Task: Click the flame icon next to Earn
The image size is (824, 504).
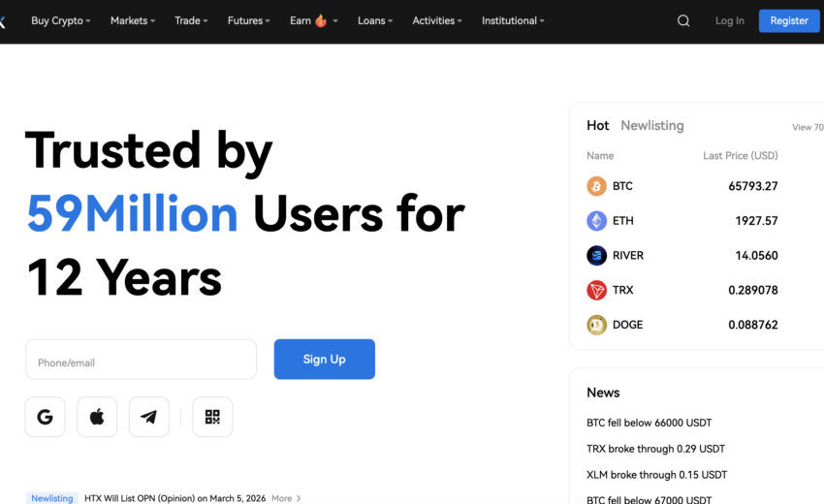Action: 321,20
